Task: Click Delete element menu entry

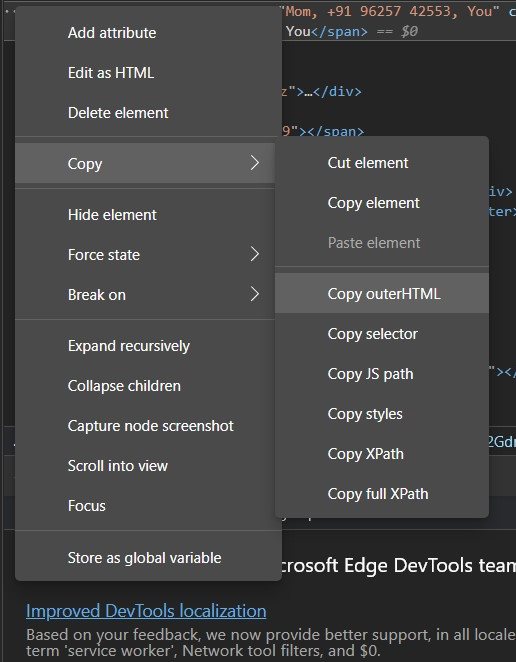Action: click(148, 113)
